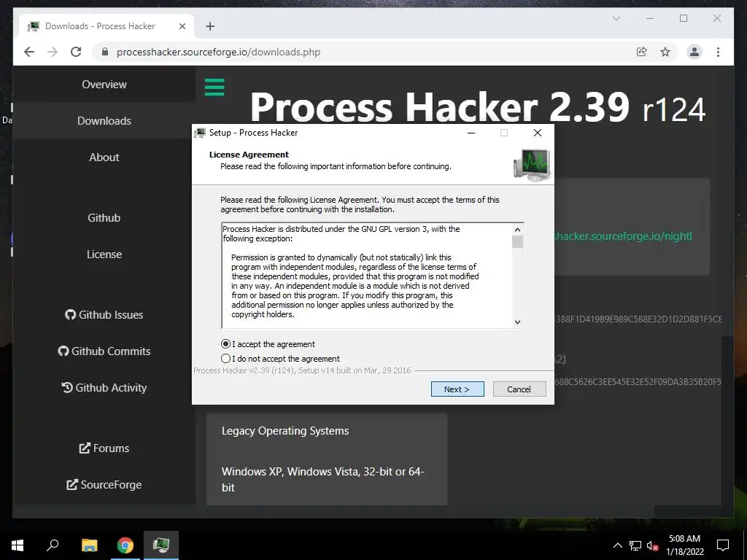
Task: Open the Downloads sidebar item
Action: (104, 121)
